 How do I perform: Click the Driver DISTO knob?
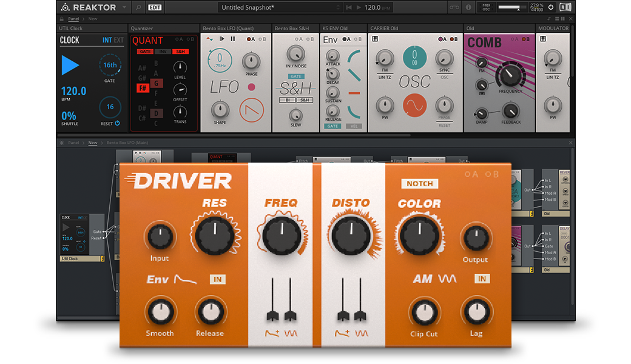(x=351, y=236)
